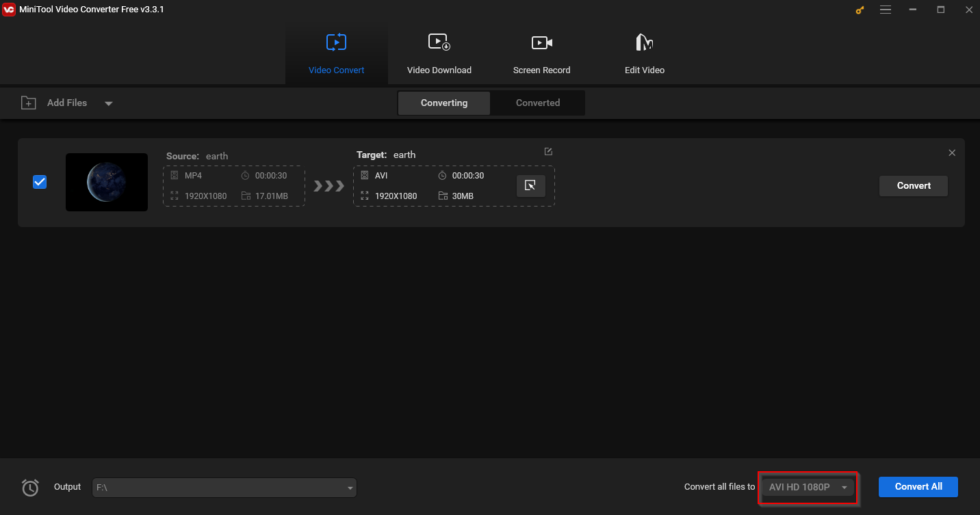Click the Target: earth label
980x515 pixels.
click(386, 155)
